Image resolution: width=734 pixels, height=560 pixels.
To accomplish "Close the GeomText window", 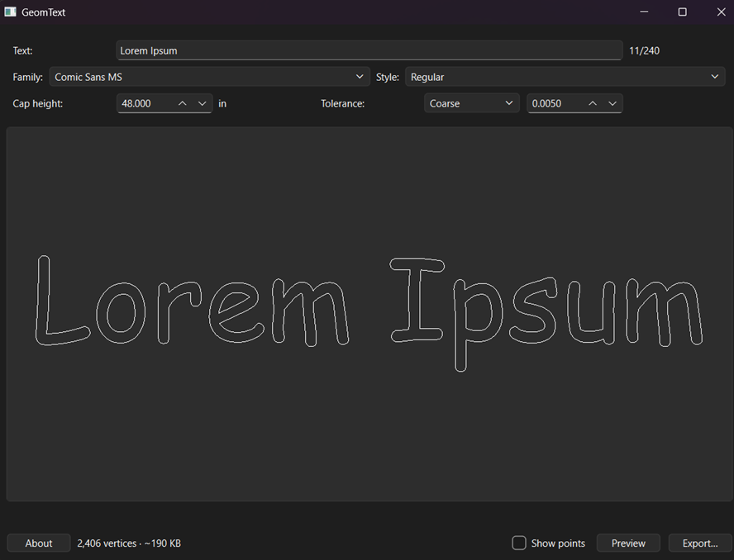I will [x=721, y=12].
